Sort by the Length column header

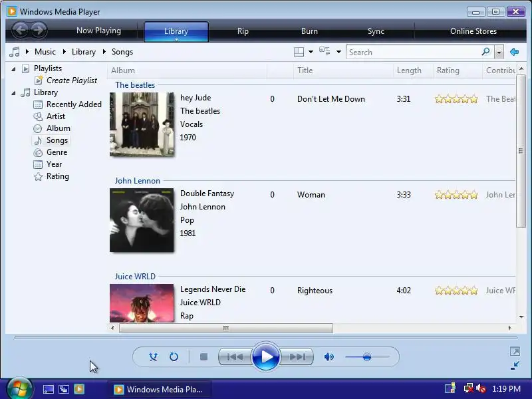point(413,70)
